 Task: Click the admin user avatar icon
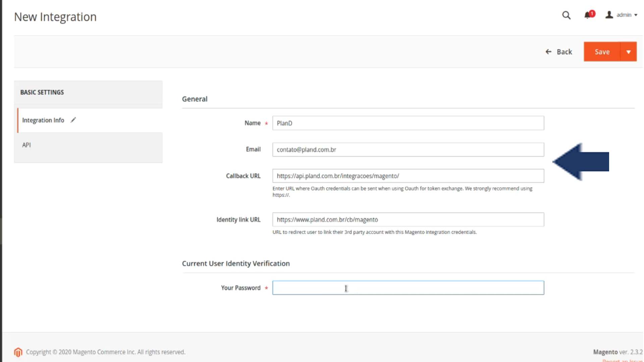click(609, 15)
